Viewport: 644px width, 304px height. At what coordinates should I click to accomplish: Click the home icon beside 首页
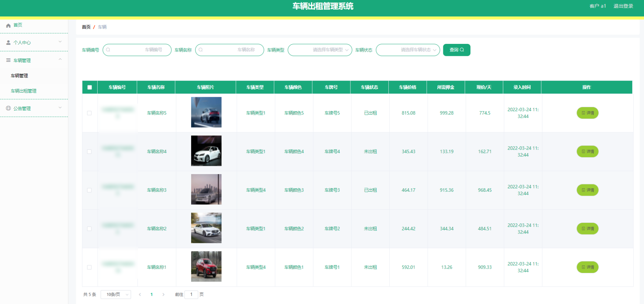point(9,25)
